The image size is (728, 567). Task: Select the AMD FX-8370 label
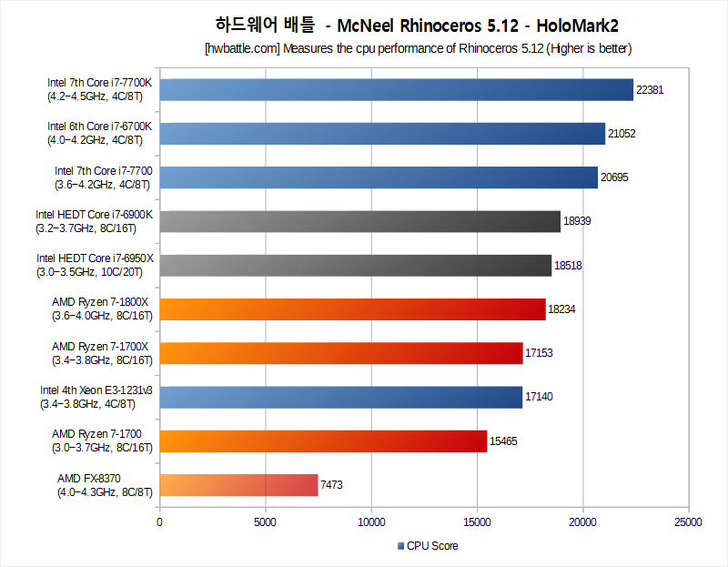(105, 485)
